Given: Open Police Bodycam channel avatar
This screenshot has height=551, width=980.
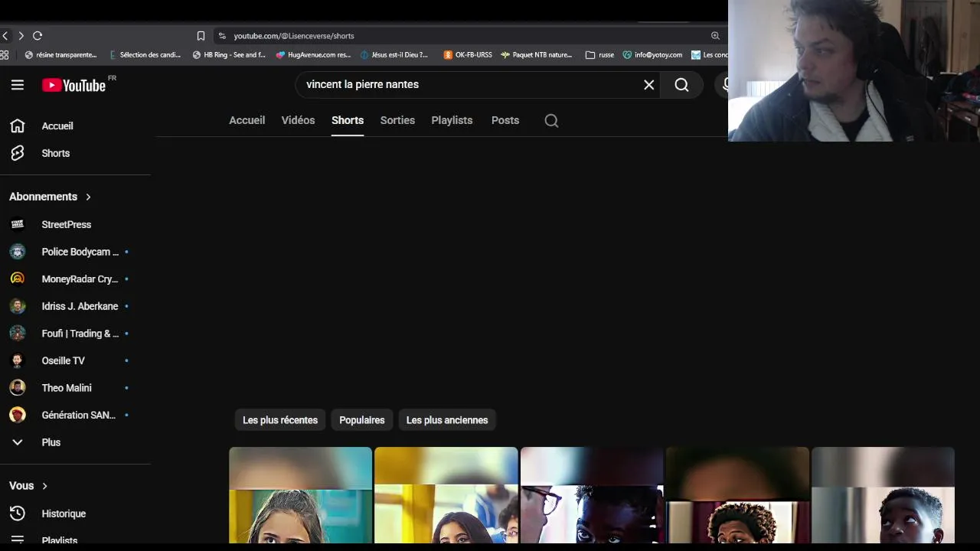Looking at the screenshot, I should tap(18, 252).
